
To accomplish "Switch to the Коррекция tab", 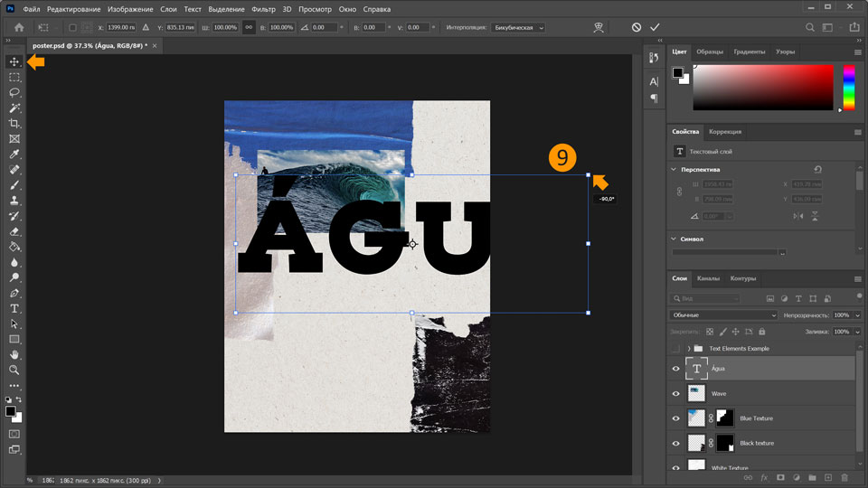I will [x=724, y=132].
